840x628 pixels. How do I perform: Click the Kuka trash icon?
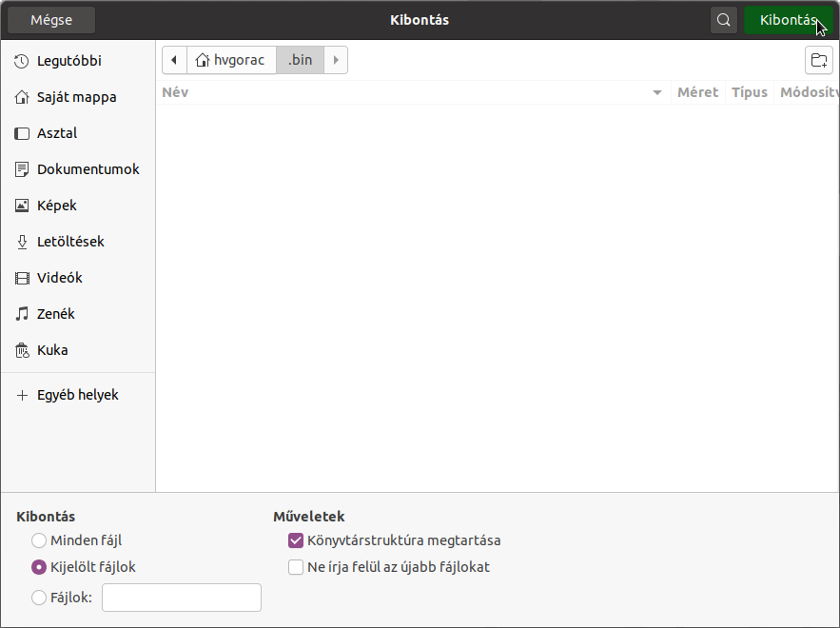tap(22, 350)
